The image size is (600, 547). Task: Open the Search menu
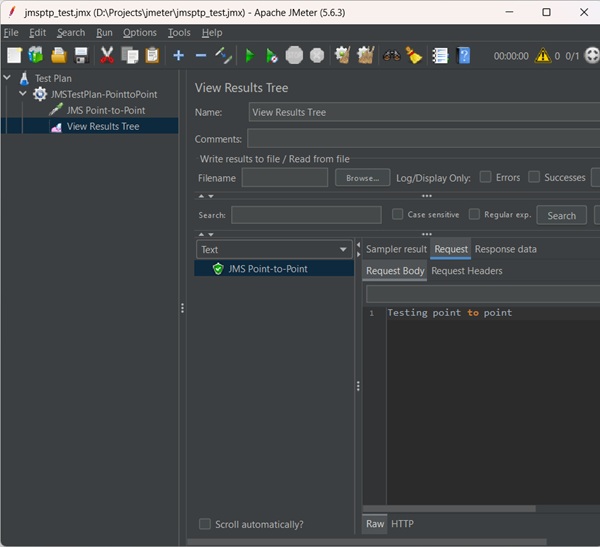pos(71,33)
